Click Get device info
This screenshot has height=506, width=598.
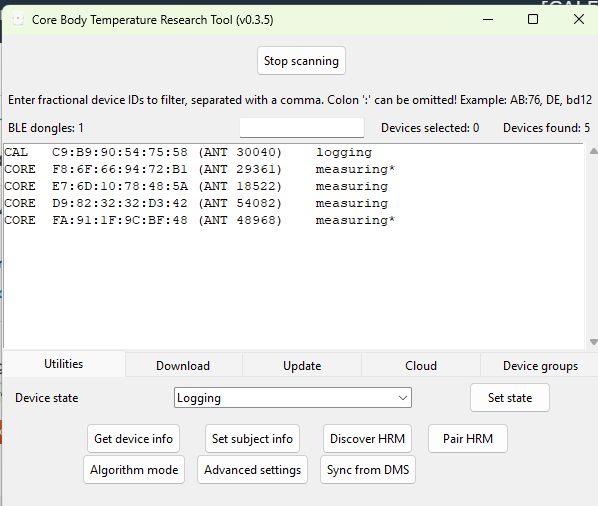(133, 439)
